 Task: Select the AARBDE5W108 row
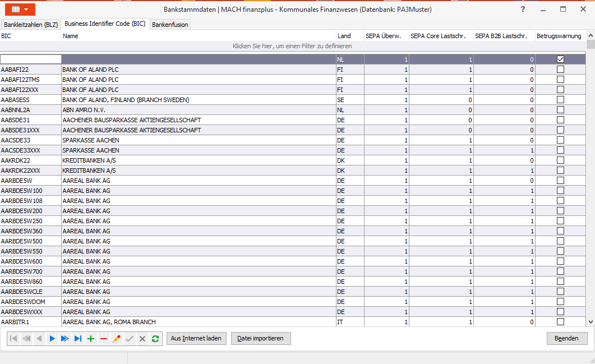point(293,201)
